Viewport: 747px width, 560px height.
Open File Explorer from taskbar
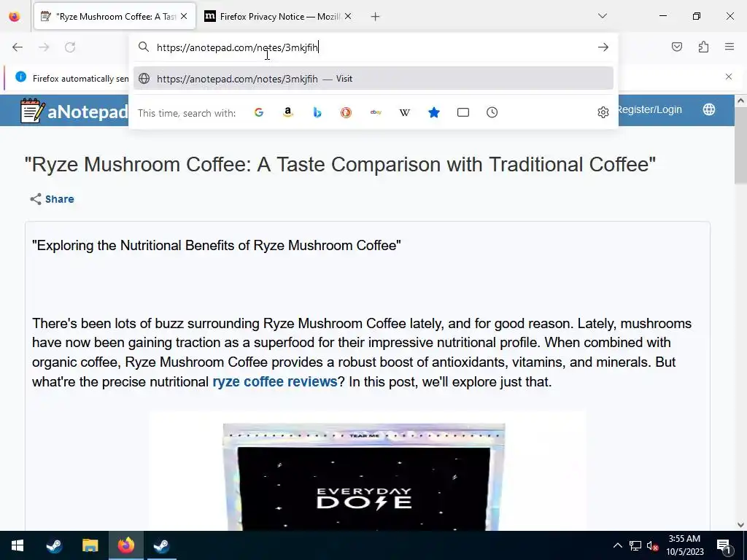(90, 545)
